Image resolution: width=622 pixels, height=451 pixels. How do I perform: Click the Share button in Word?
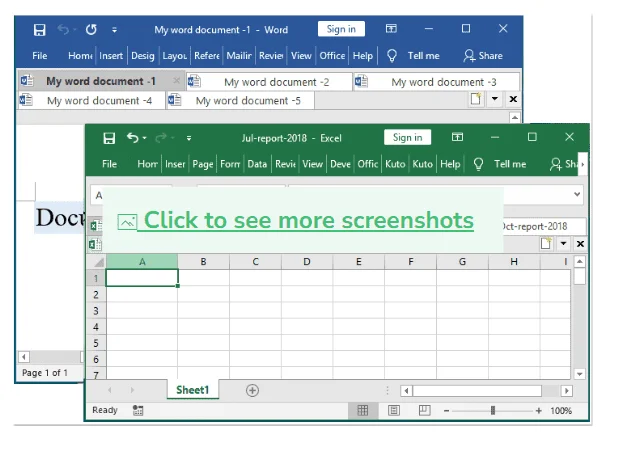(x=483, y=56)
